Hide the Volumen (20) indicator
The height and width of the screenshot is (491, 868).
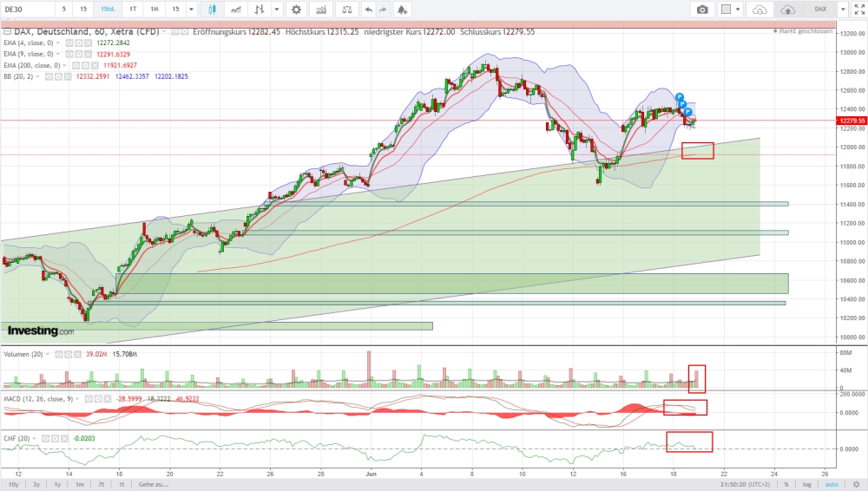tap(59, 354)
